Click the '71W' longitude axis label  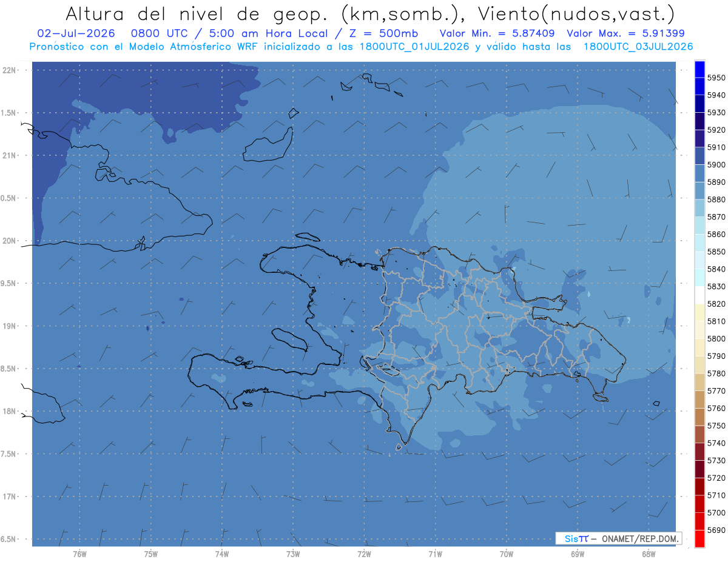point(435,554)
